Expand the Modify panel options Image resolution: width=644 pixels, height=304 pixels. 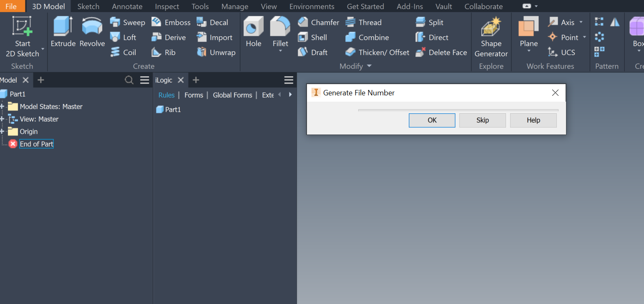pos(369,66)
